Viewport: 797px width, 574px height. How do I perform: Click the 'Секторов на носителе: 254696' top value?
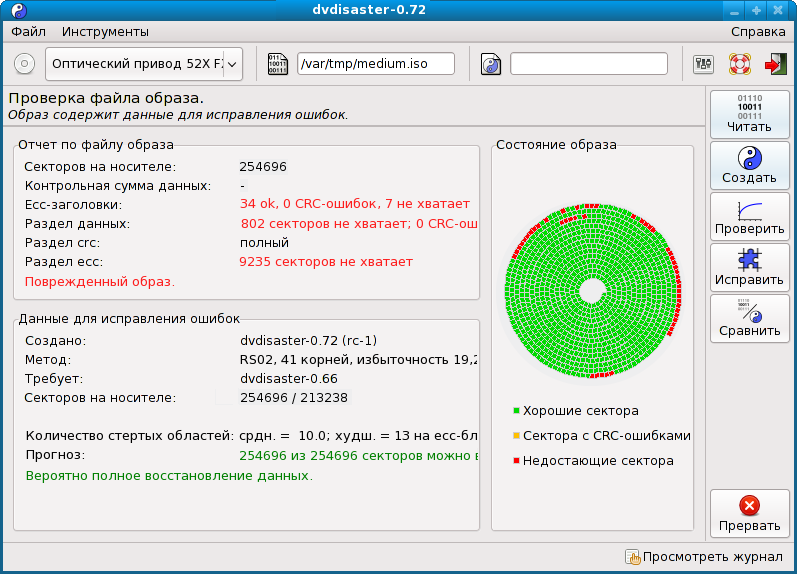coord(263,167)
